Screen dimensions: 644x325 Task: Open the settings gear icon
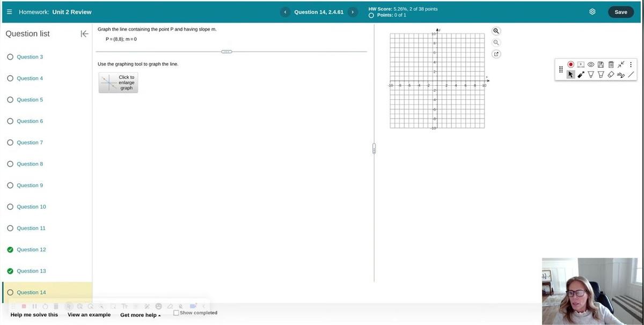pos(592,12)
